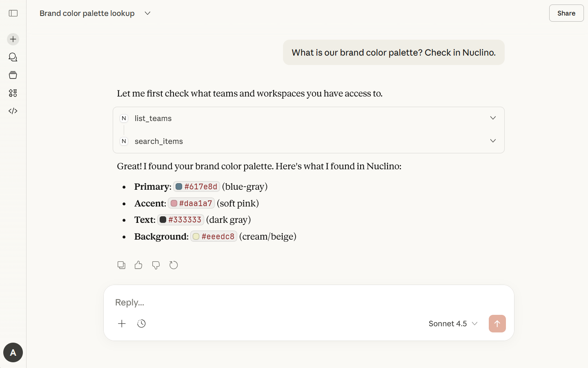Image resolution: width=588 pixels, height=368 pixels.
Task: Open the Sonnet 4.5 model selector
Action: coord(453,323)
